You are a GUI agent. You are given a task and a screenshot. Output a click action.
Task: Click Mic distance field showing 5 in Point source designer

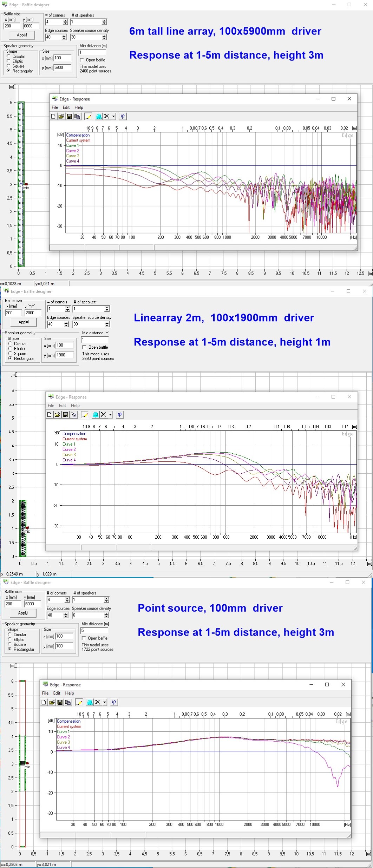pos(94,630)
